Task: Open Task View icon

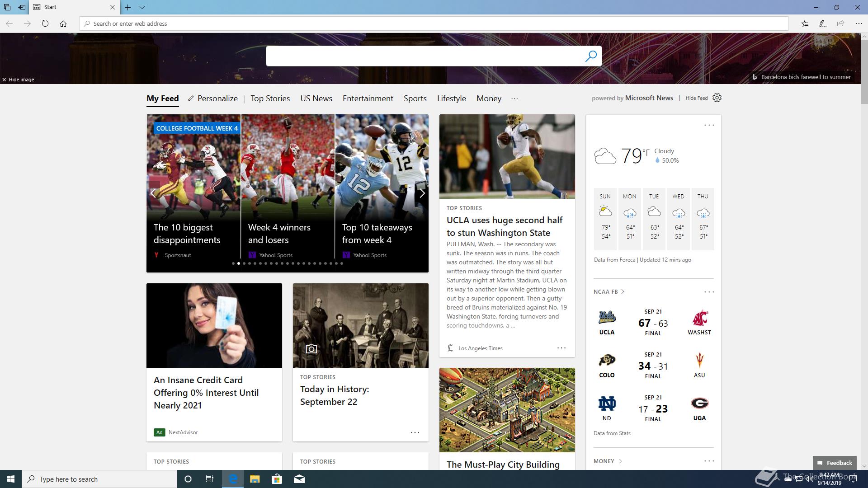Action: point(210,479)
